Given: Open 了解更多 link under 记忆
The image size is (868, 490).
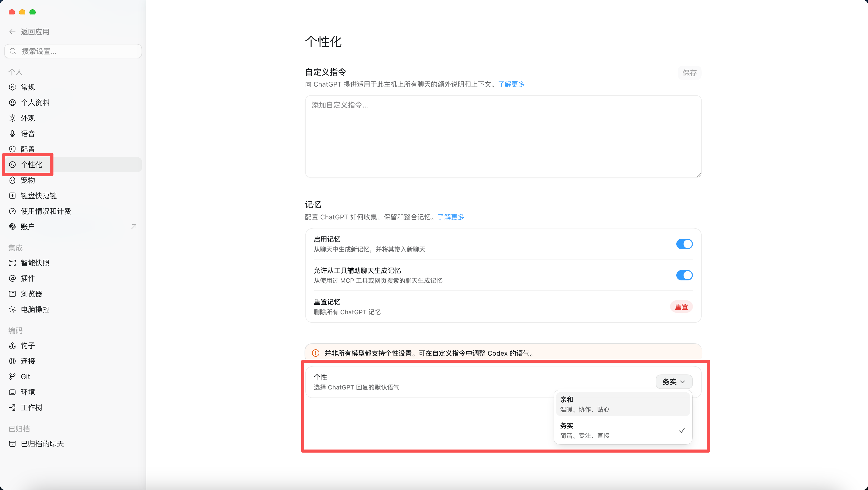Looking at the screenshot, I should [x=451, y=217].
